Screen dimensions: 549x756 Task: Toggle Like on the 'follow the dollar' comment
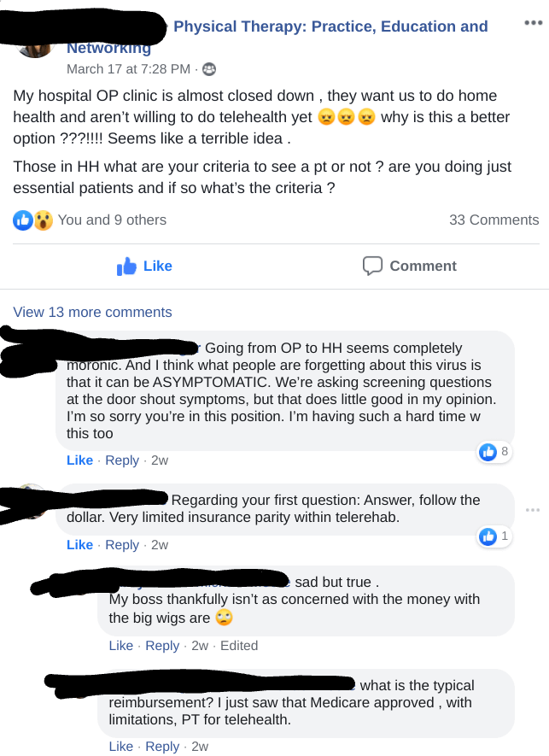[x=79, y=545]
